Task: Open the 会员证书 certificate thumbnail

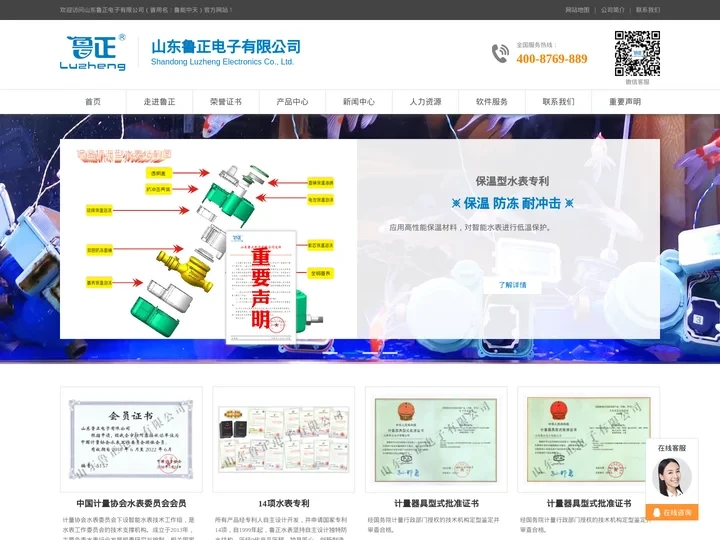Action: coord(131,439)
